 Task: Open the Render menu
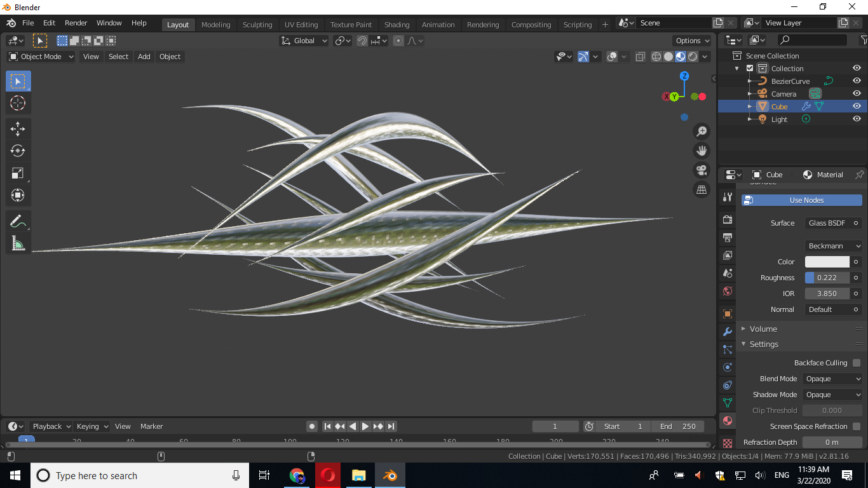(x=76, y=22)
